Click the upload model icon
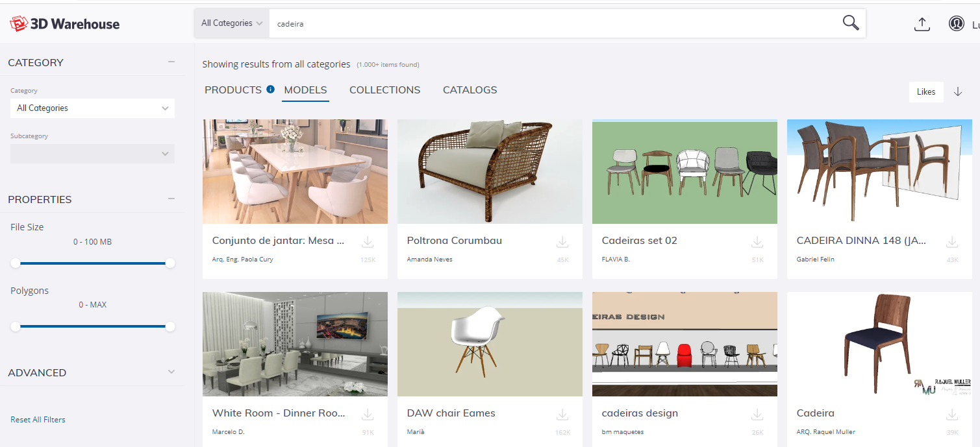980x447 pixels. click(922, 23)
